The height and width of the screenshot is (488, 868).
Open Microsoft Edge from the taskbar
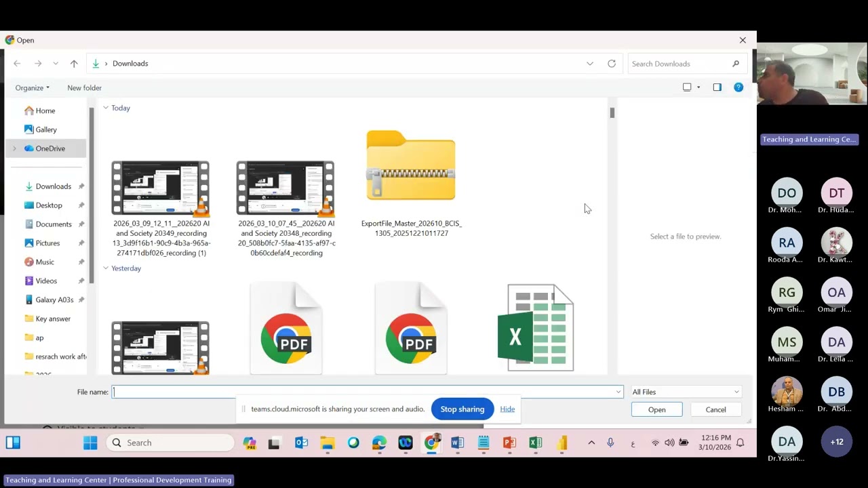379,443
